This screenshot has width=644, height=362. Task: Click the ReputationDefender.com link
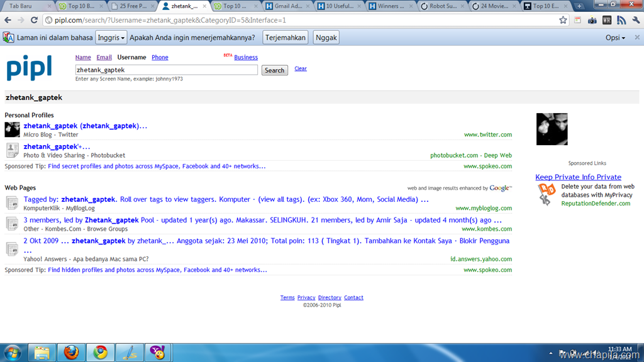[596, 203]
